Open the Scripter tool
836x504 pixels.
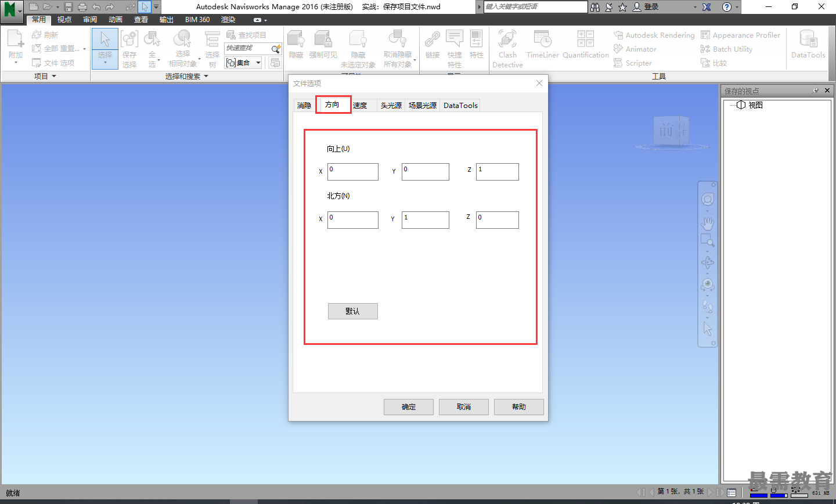633,63
